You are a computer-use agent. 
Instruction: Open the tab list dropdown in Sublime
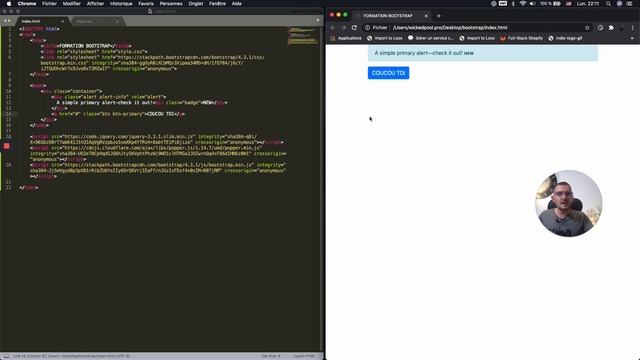tap(318, 20)
